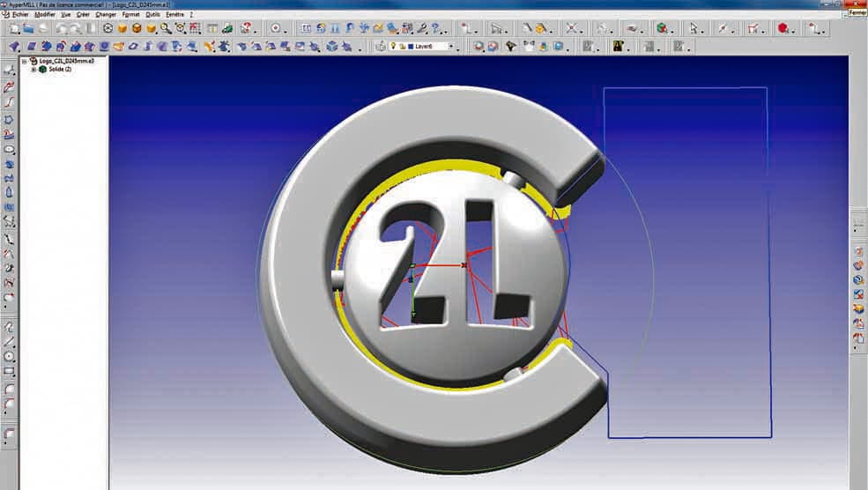This screenshot has height=490, width=868.
Task: Click the red X delete icon in toolbar
Action: (571, 28)
